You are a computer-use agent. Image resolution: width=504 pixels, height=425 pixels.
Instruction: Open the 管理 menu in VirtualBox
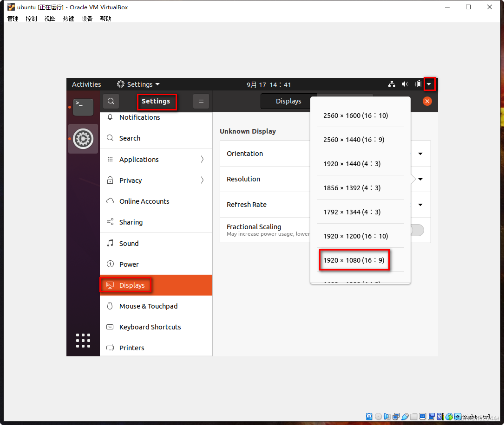point(13,19)
